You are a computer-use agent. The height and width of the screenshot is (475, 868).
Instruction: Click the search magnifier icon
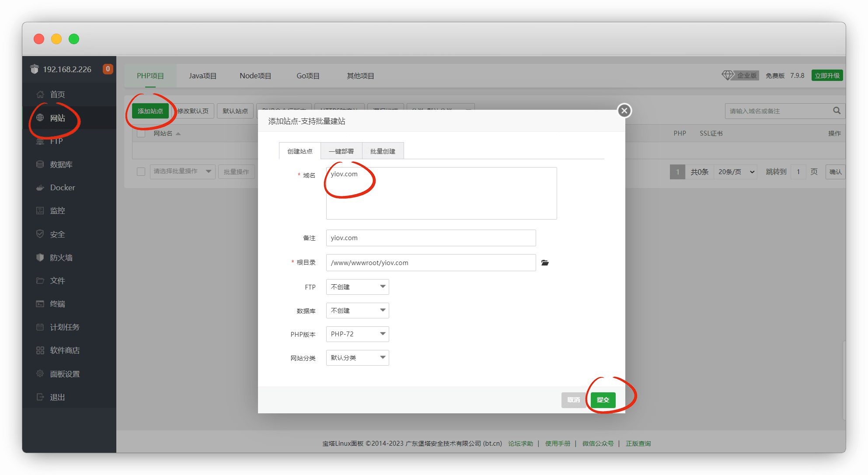pyautogui.click(x=837, y=111)
